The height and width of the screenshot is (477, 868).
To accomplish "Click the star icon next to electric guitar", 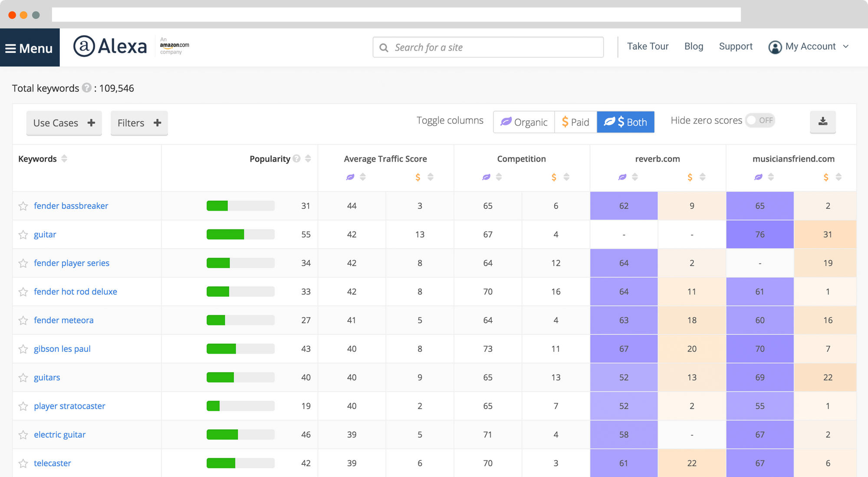I will coord(23,435).
